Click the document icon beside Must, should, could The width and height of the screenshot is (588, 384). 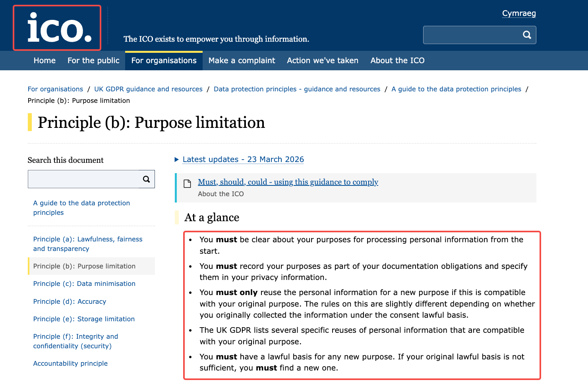[187, 183]
